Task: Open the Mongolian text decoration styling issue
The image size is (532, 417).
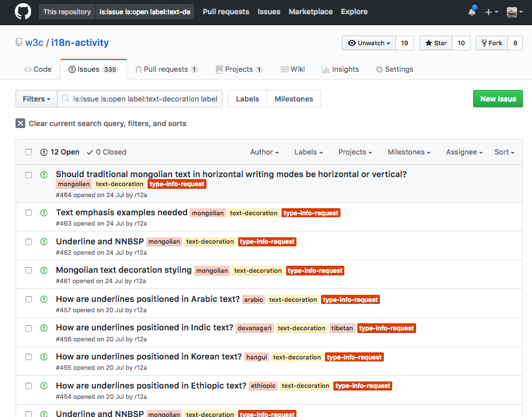Action: click(x=124, y=270)
